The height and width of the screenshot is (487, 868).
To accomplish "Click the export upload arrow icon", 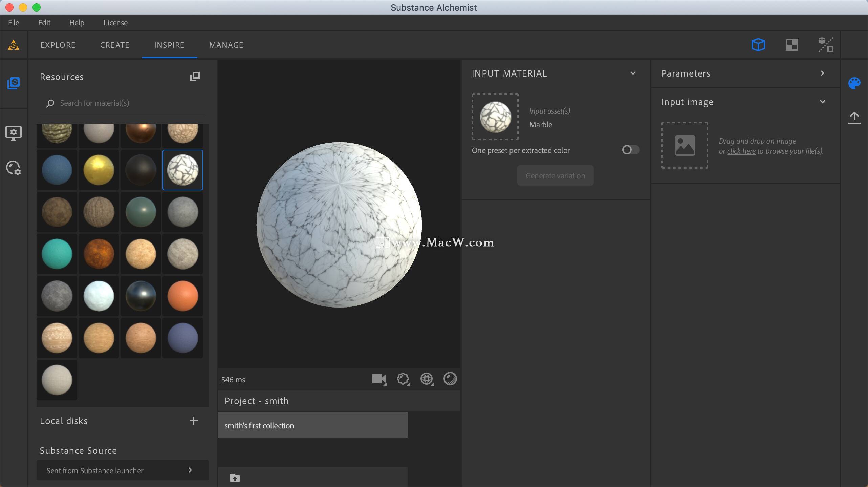I will point(854,118).
